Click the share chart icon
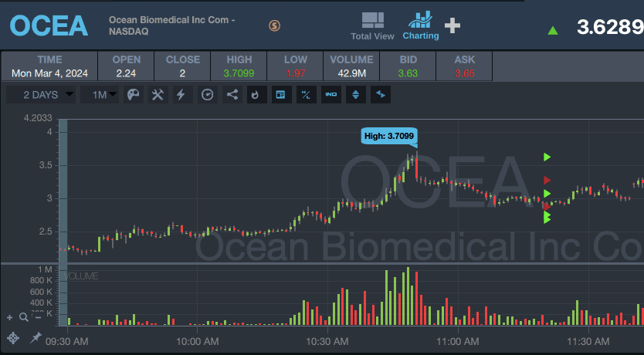Image resolution: width=644 pixels, height=355 pixels. [232, 94]
